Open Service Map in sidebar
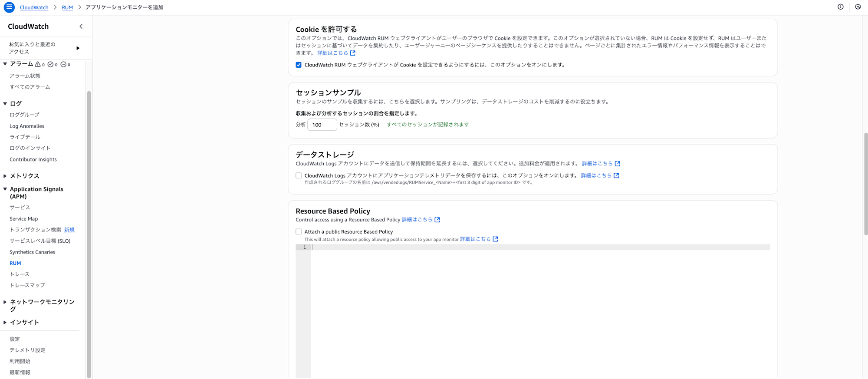This screenshot has width=868, height=379. click(23, 219)
